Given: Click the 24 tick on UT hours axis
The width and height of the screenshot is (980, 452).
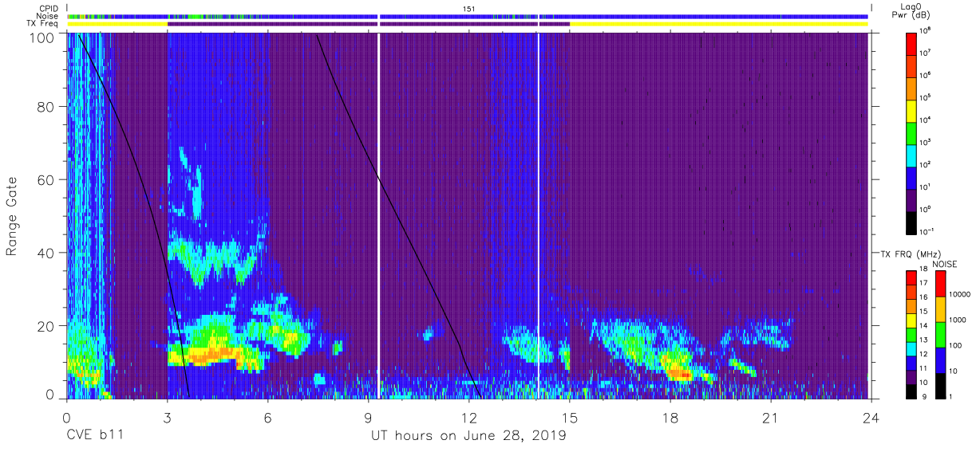Looking at the screenshot, I should (x=871, y=418).
